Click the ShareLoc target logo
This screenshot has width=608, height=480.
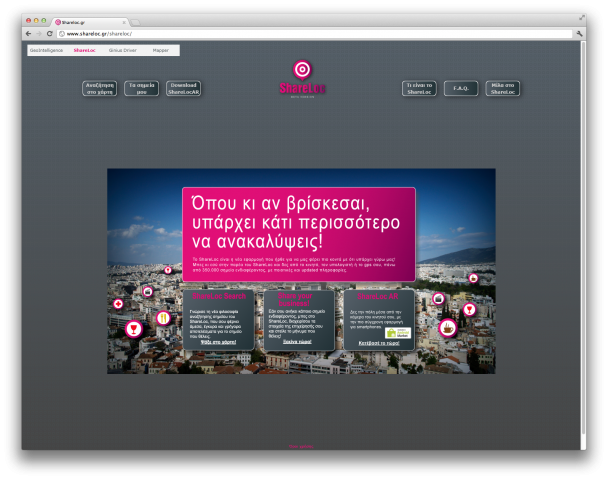302,70
